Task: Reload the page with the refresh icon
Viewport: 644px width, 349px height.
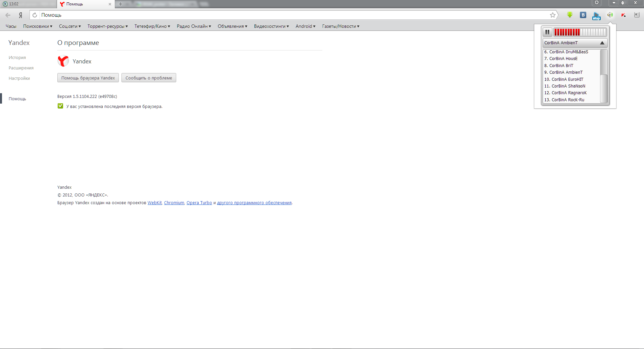Action: (35, 15)
